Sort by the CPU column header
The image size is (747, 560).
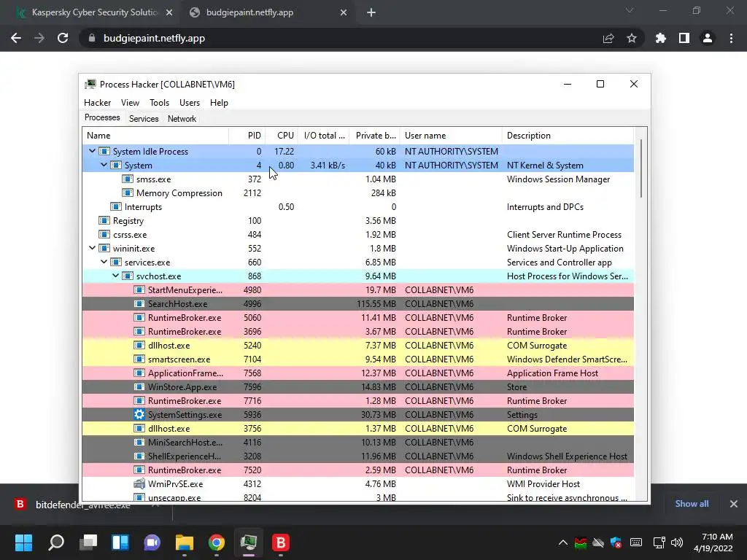pyautogui.click(x=282, y=135)
